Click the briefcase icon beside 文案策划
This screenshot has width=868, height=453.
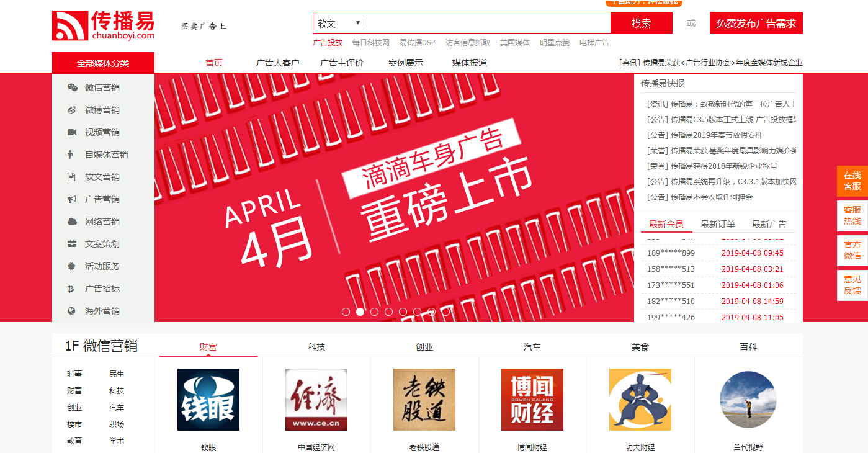tap(72, 244)
